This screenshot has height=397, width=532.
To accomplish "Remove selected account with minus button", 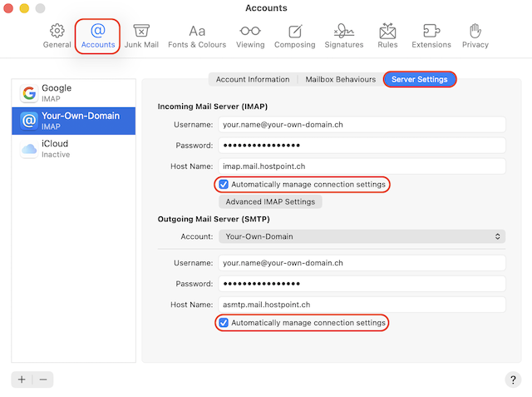I will click(43, 380).
